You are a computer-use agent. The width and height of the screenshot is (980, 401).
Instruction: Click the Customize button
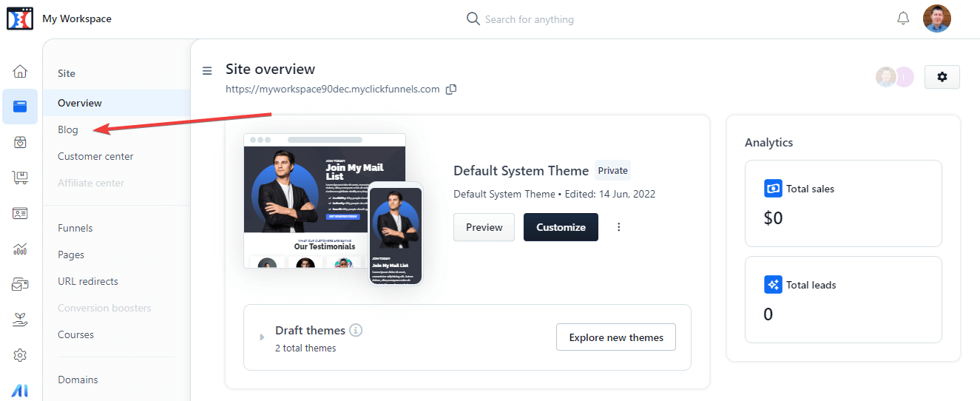(561, 227)
